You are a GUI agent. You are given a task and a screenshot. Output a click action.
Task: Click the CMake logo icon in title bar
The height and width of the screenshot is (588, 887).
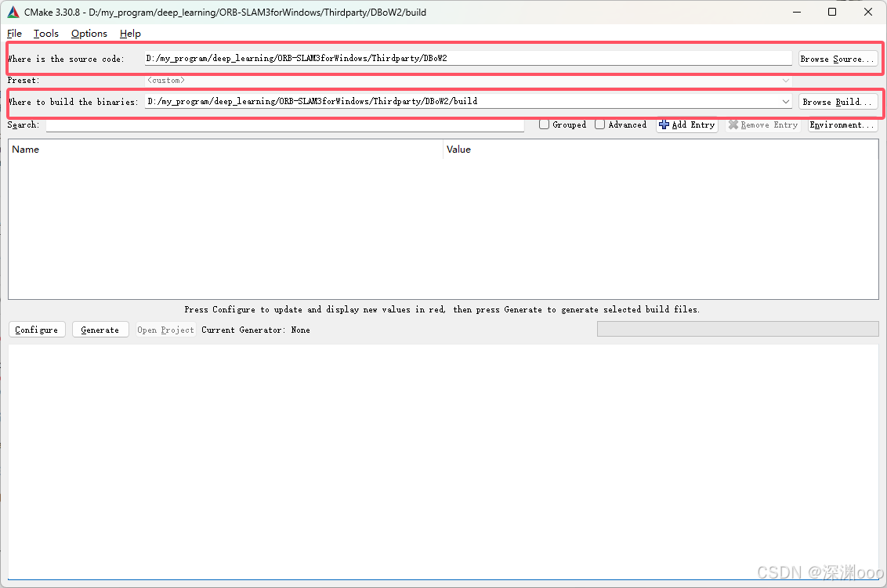click(x=13, y=12)
